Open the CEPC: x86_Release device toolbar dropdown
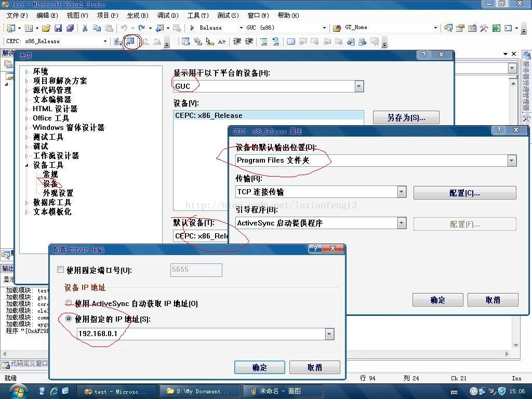This screenshot has width=532, height=399. pos(105,42)
